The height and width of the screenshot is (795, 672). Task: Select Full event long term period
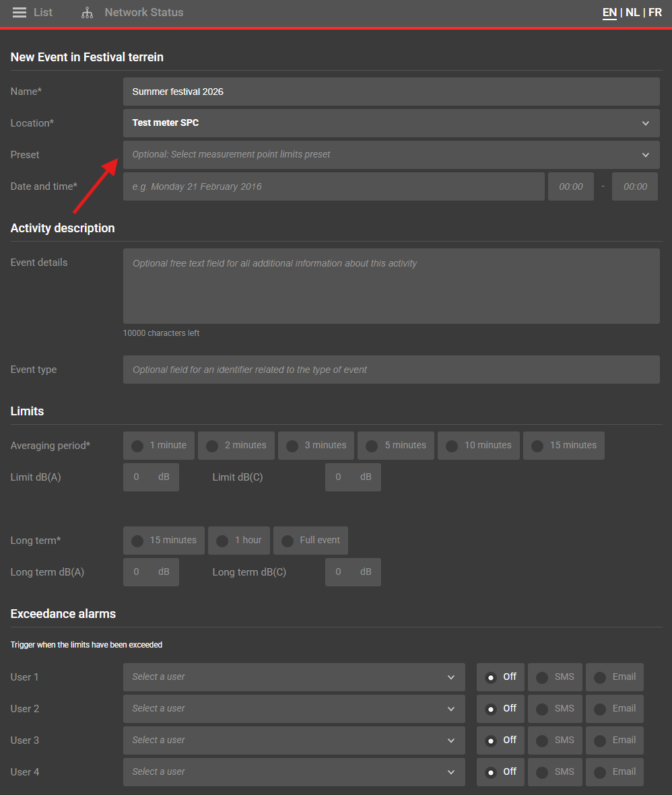point(310,541)
